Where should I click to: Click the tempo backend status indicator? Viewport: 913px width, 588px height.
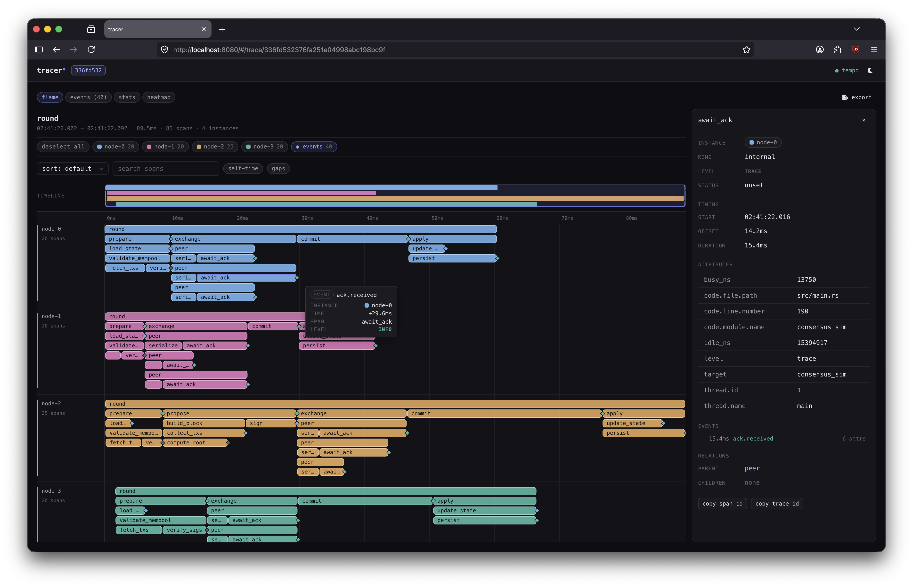point(847,70)
